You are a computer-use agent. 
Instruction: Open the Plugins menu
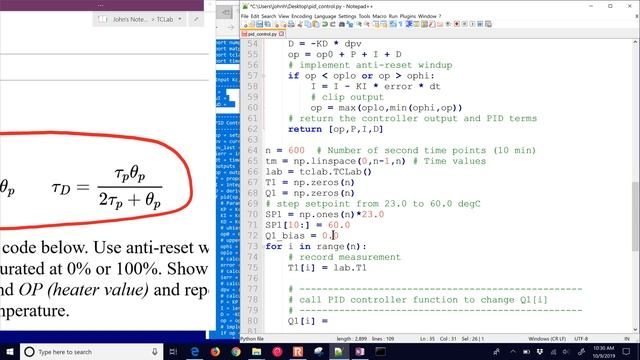(407, 16)
